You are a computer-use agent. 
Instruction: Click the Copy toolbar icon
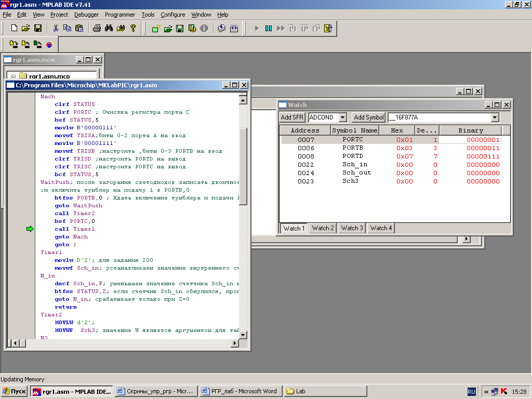67,28
